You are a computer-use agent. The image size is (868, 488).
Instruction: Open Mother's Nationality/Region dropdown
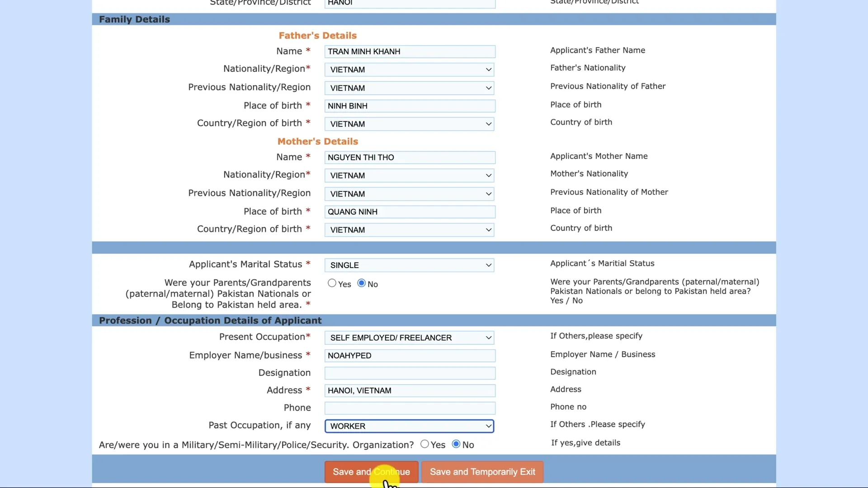[409, 175]
